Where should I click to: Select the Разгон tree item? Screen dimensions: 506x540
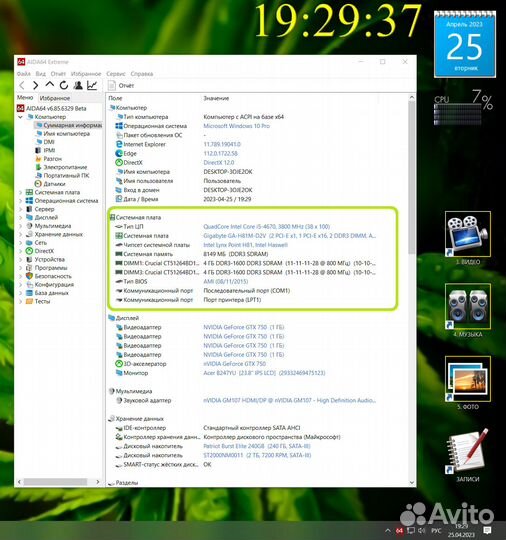point(49,159)
